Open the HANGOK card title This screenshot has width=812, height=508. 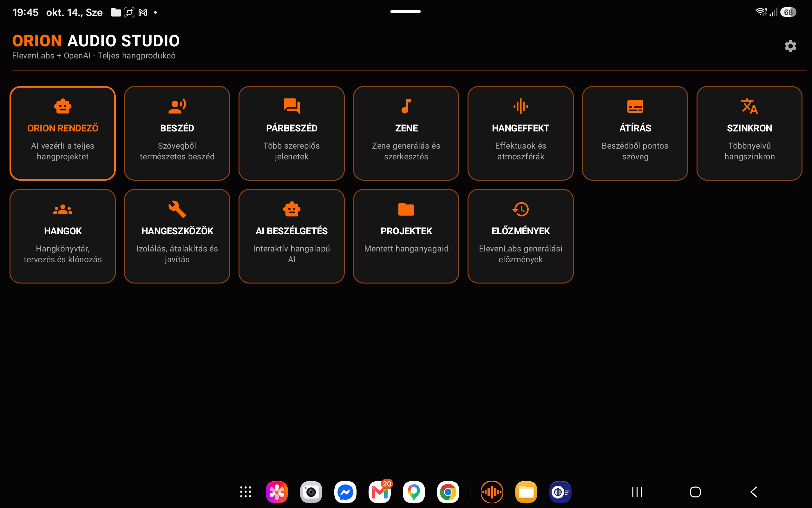coord(63,231)
